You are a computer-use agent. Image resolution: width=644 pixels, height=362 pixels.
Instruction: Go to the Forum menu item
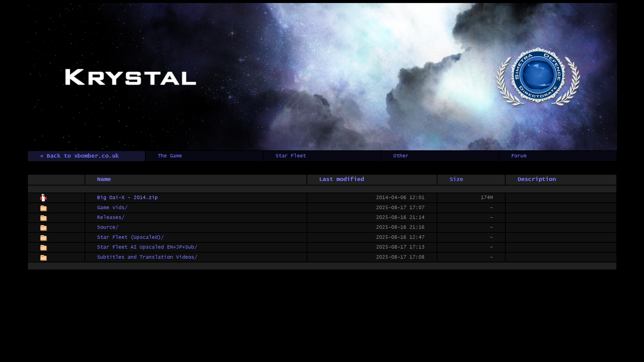coord(519,156)
